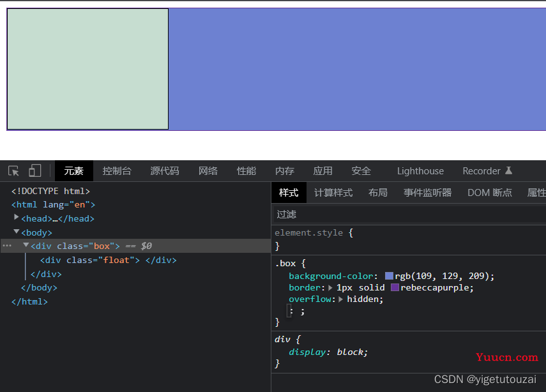Edit the background-color property name
The image size is (546, 392).
(x=331, y=276)
